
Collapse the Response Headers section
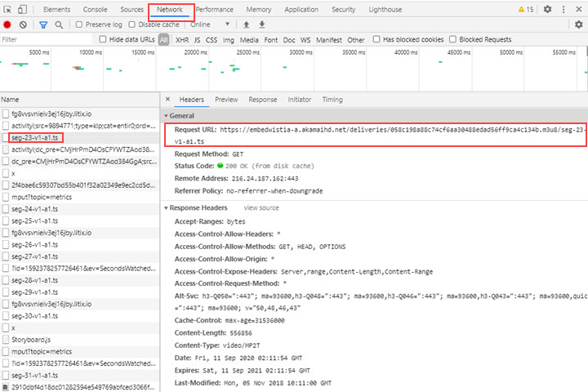(199, 208)
